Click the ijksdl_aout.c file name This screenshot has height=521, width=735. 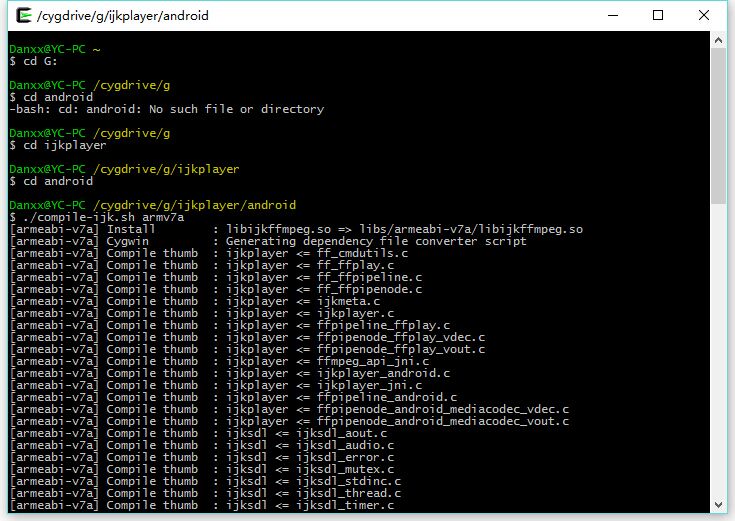(x=341, y=433)
